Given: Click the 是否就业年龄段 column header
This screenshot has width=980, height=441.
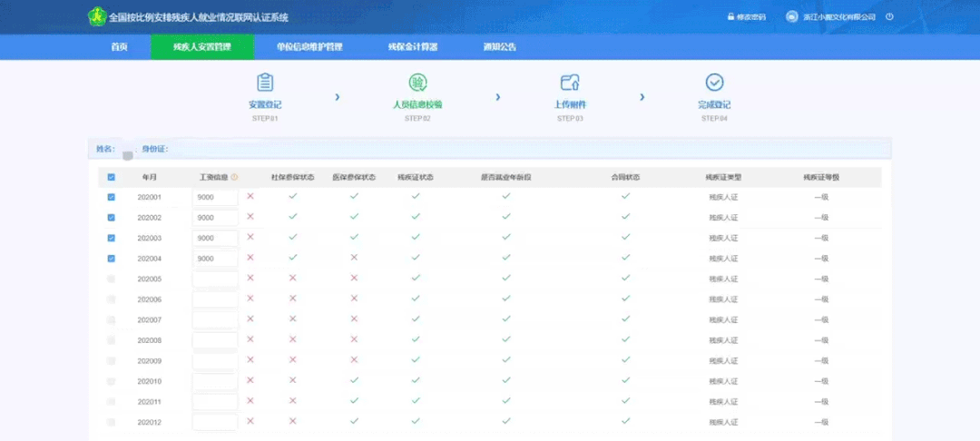Looking at the screenshot, I should [506, 178].
